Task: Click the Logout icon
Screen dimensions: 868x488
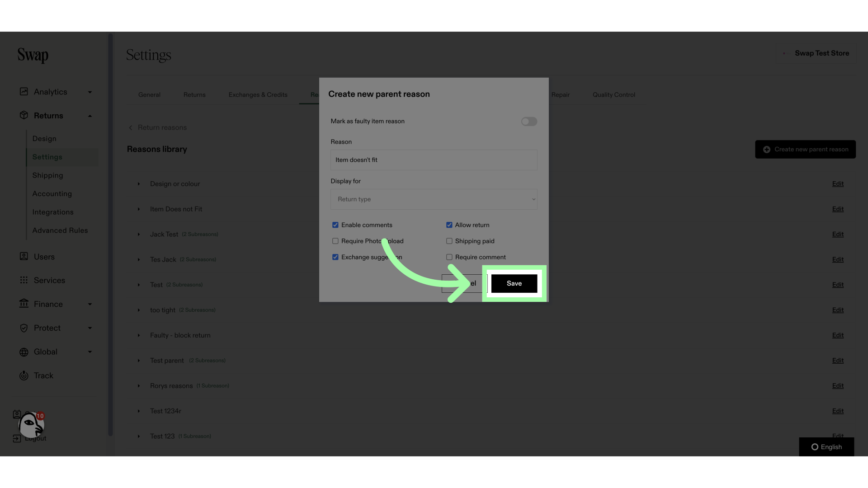Action: 17,438
